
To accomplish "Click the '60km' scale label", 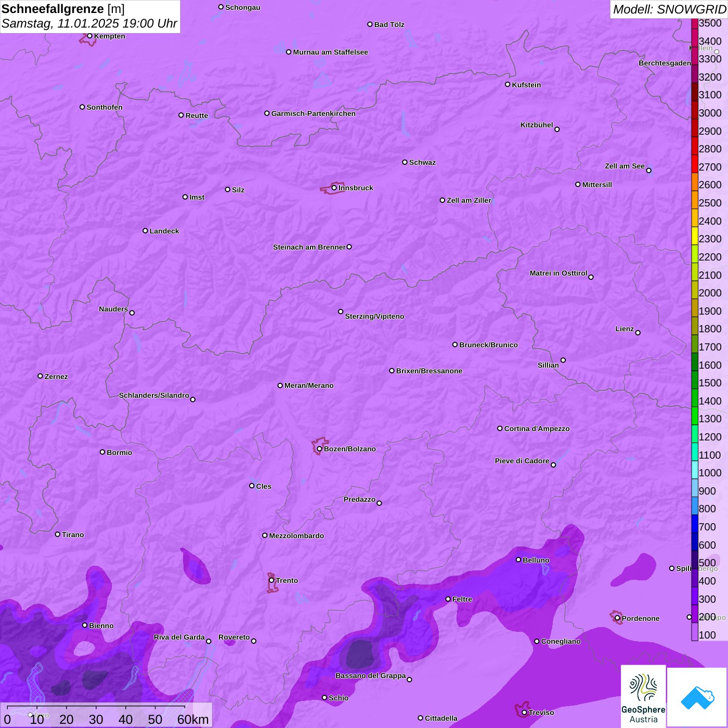I will [193, 719].
